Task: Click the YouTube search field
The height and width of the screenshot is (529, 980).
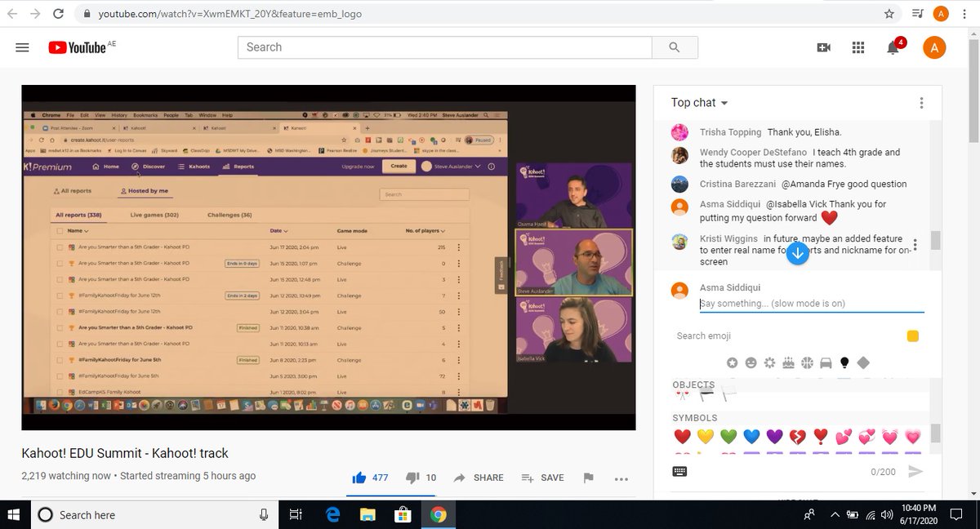Action: tap(445, 47)
